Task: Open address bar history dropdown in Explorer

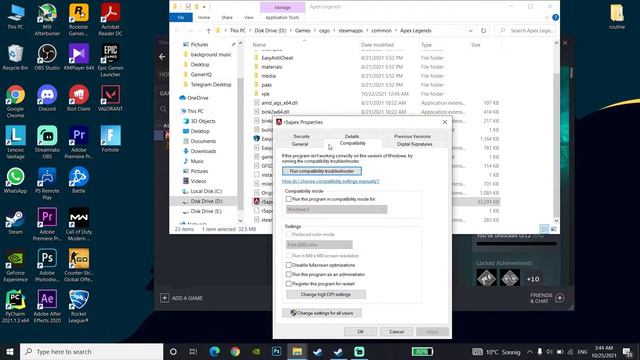Action: [471, 31]
